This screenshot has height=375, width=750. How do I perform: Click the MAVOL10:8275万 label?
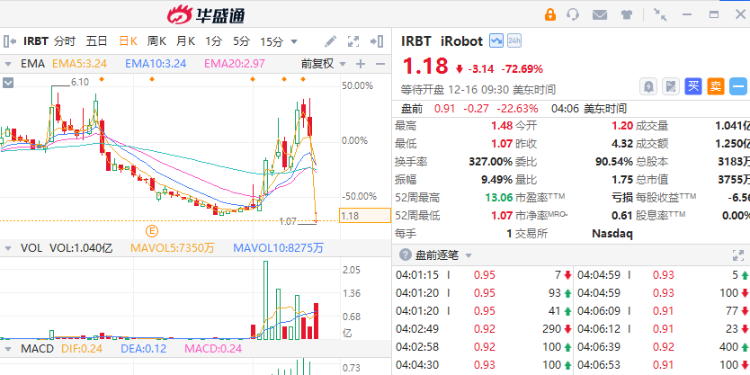click(278, 248)
